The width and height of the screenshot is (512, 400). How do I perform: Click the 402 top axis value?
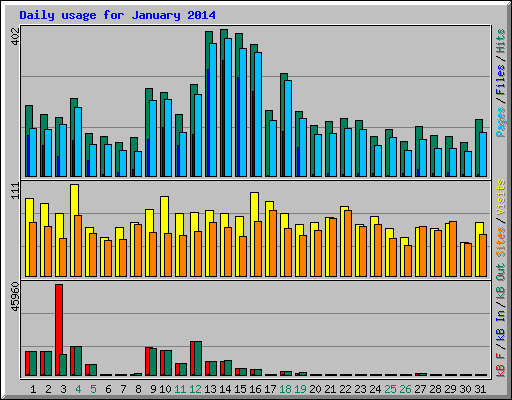tap(15, 37)
